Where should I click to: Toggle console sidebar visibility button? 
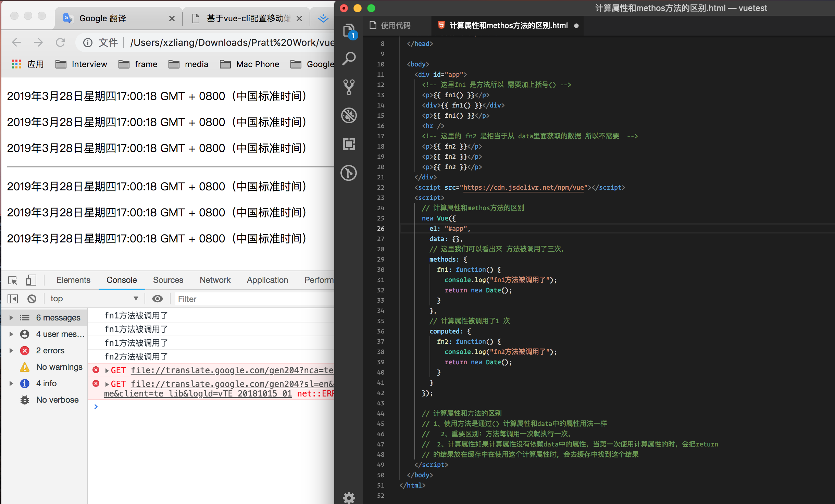[13, 299]
